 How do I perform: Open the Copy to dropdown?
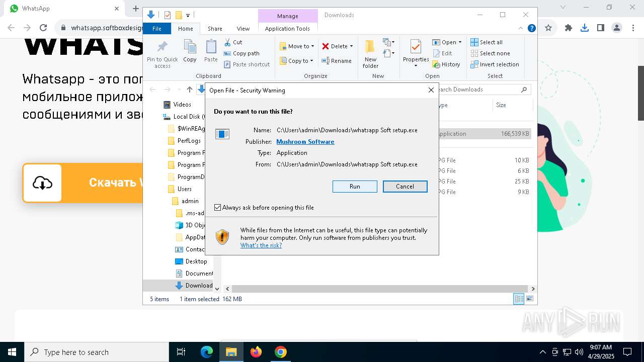tap(296, 61)
